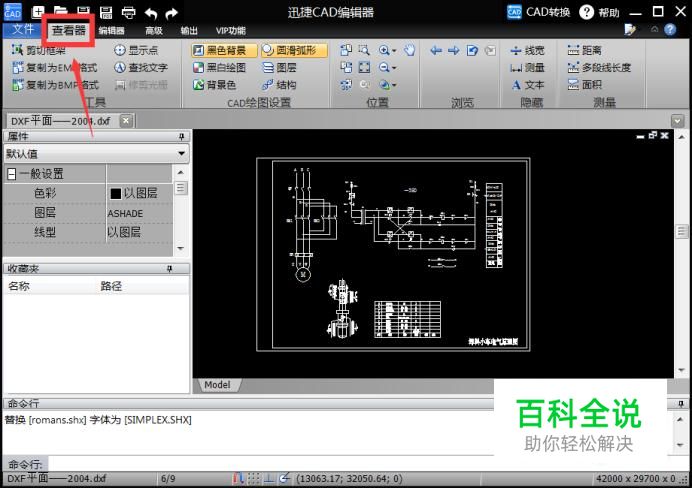Click the CAD转换 converter icon
The width and height of the screenshot is (692, 488).
pyautogui.click(x=515, y=12)
